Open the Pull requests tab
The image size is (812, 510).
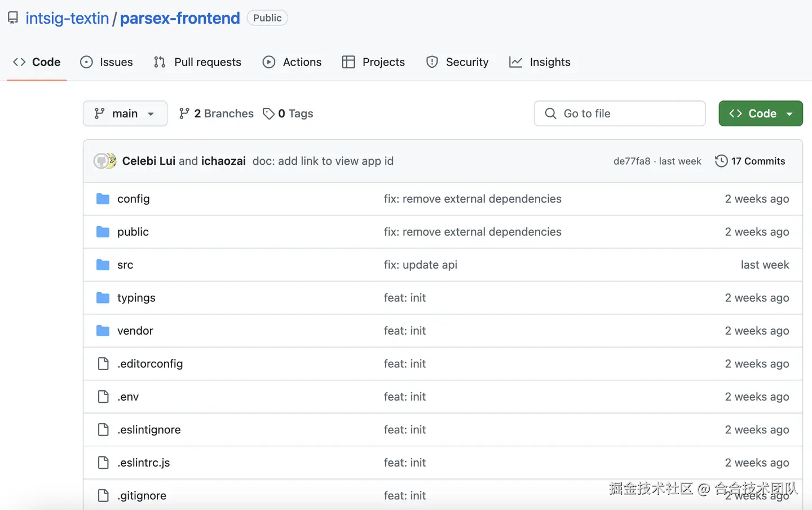198,62
